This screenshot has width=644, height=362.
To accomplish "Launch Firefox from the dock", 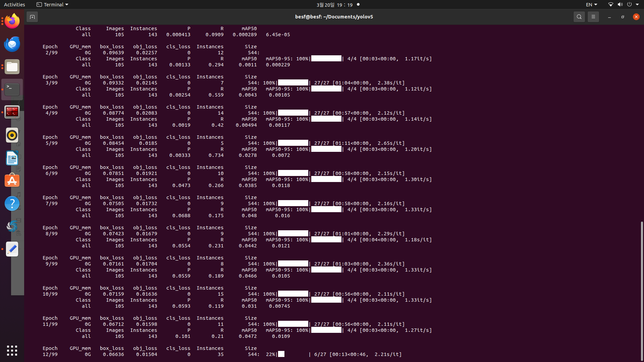I will (12, 21).
